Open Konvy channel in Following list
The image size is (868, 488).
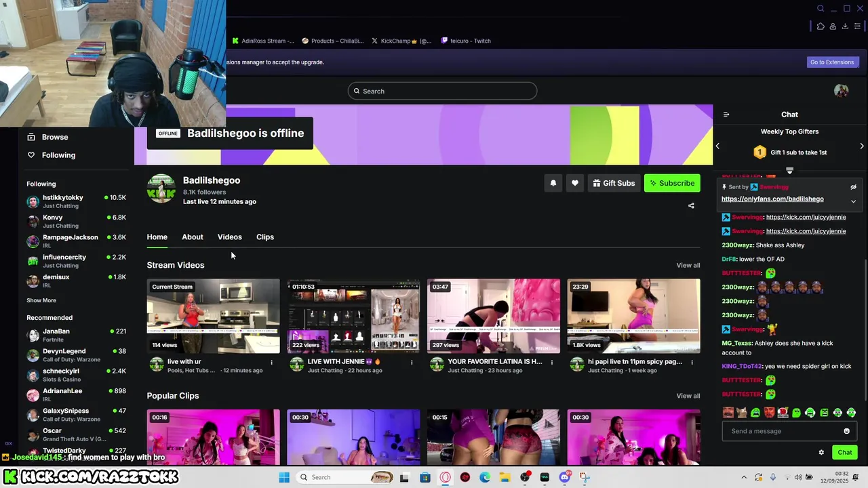tap(76, 221)
